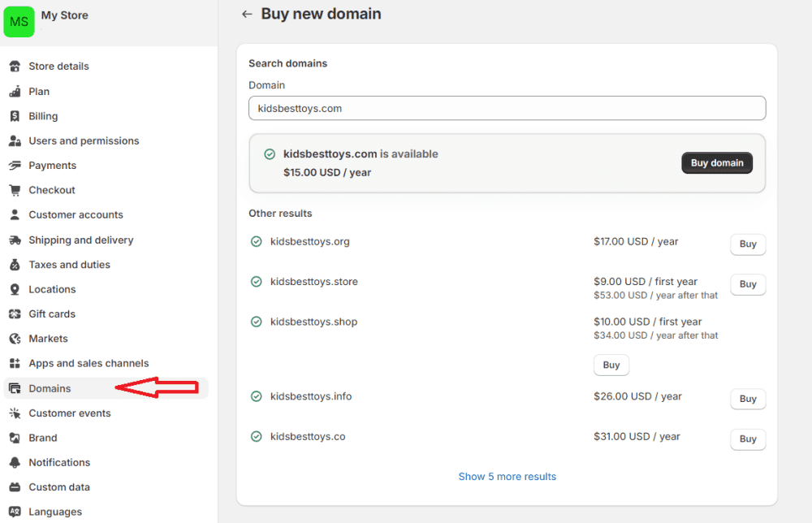
Task: Click the back arrow beside Buy new domain
Action: [247, 14]
